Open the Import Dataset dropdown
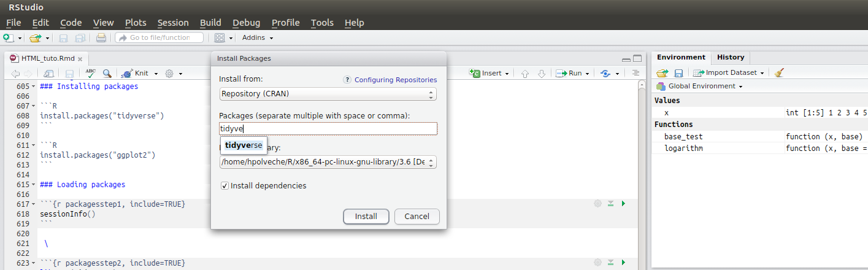This screenshot has width=868, height=270. [728, 72]
